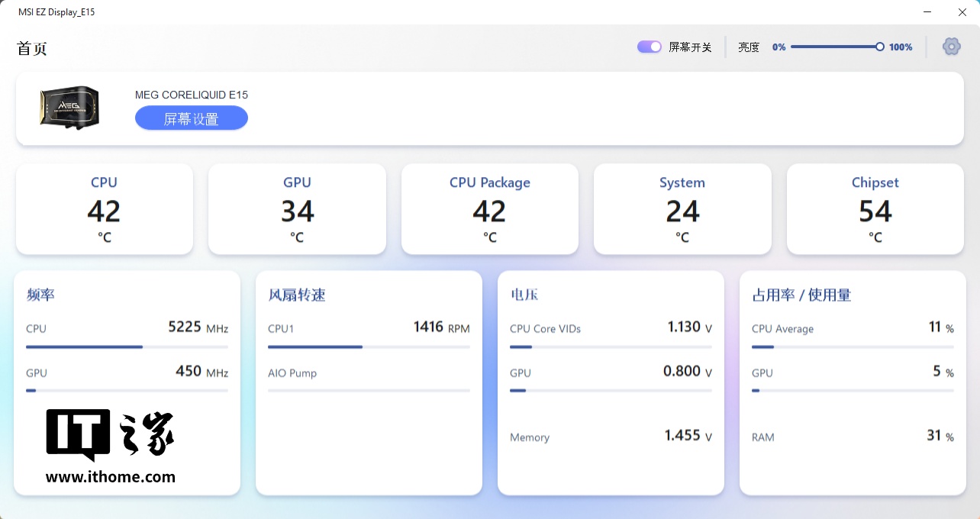Click the 0% brightness label
The width and height of the screenshot is (980, 519).
coord(779,47)
